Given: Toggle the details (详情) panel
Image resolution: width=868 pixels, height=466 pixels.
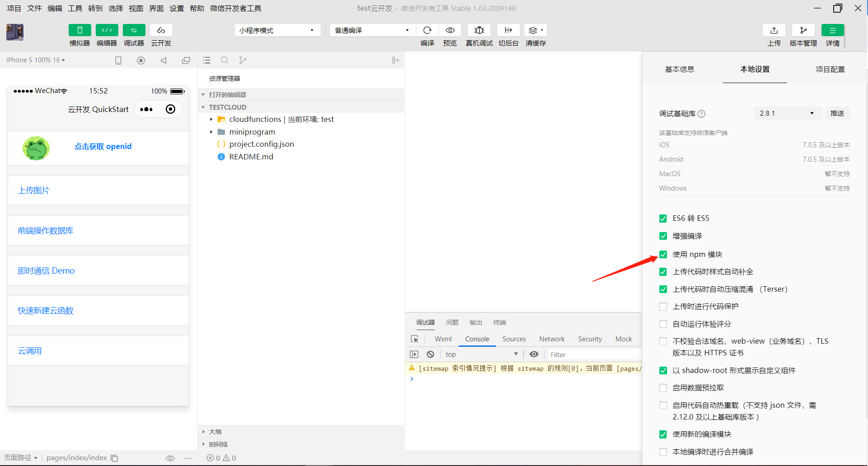Looking at the screenshot, I should 833,30.
